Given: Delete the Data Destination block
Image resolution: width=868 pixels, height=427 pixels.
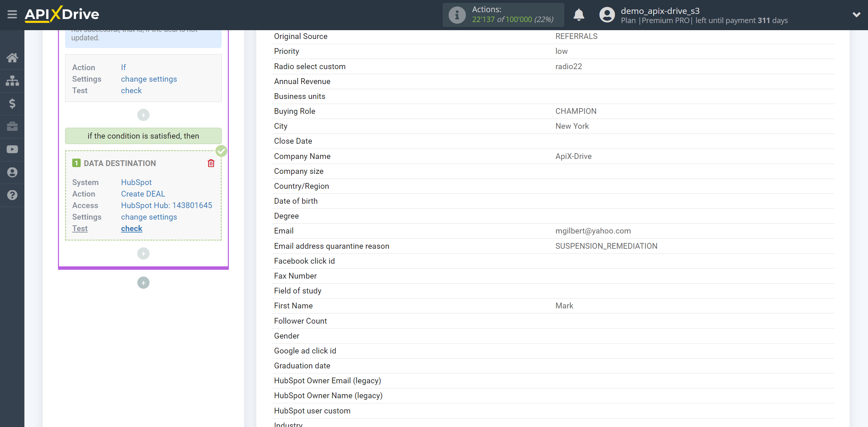Looking at the screenshot, I should click(x=211, y=163).
